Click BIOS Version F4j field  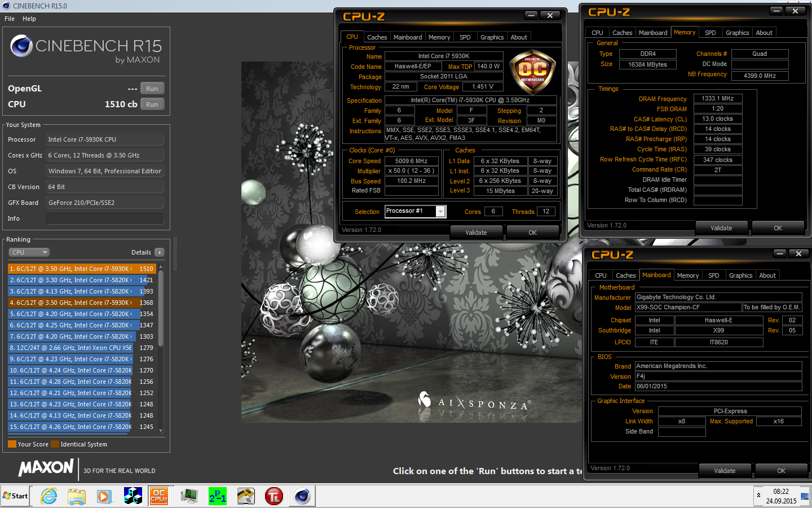pos(718,376)
